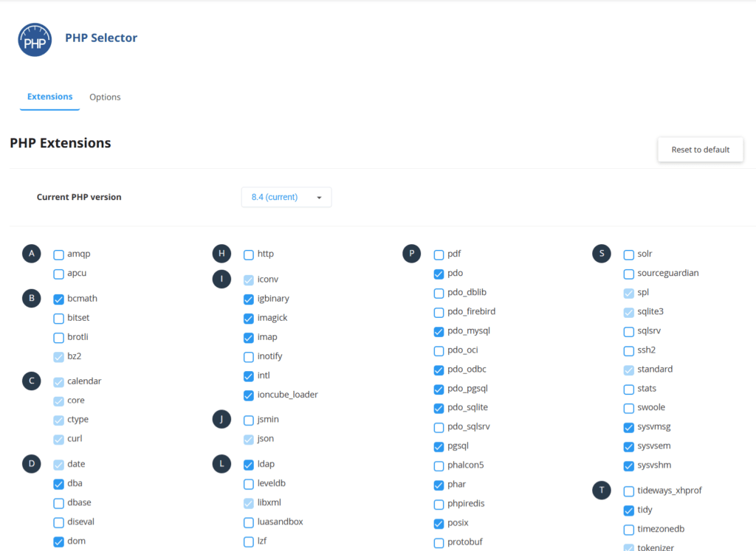Click the letter C section badge
The width and height of the screenshot is (756, 551).
click(31, 381)
